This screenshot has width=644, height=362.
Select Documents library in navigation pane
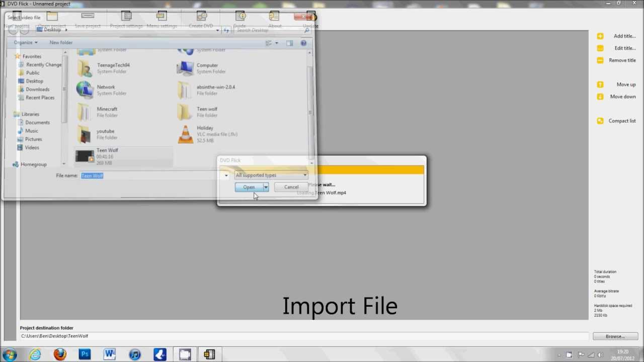tap(37, 123)
